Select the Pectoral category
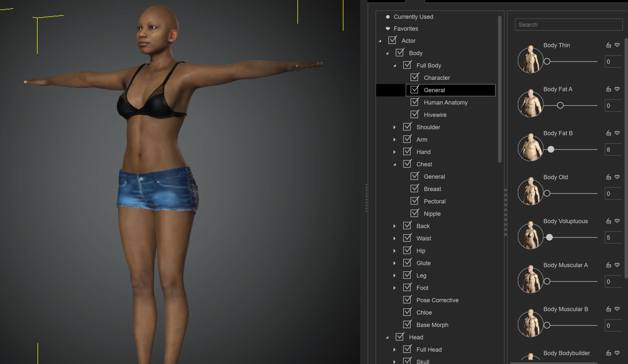Image resolution: width=628 pixels, height=364 pixels. [x=435, y=201]
